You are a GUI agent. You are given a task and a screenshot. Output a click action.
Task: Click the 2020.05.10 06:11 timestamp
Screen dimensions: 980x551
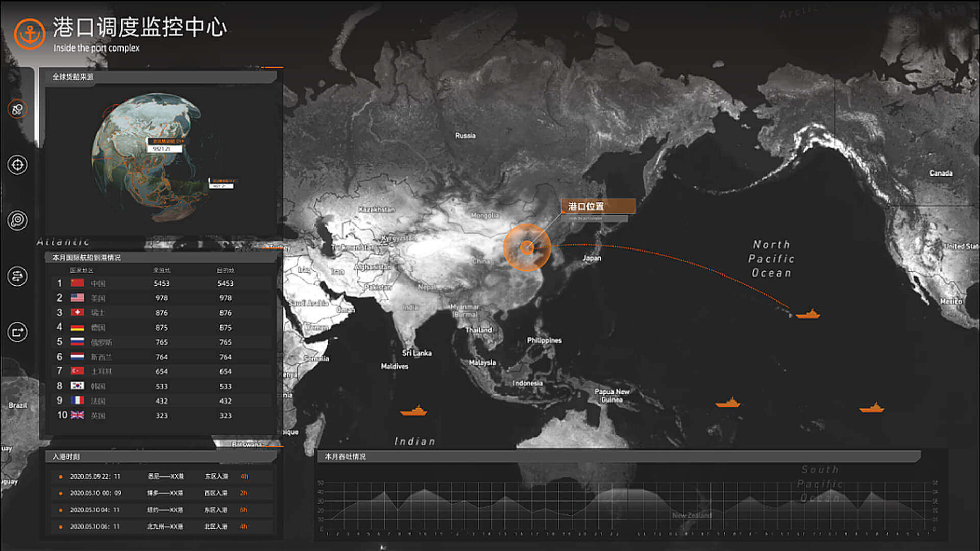pos(95,527)
